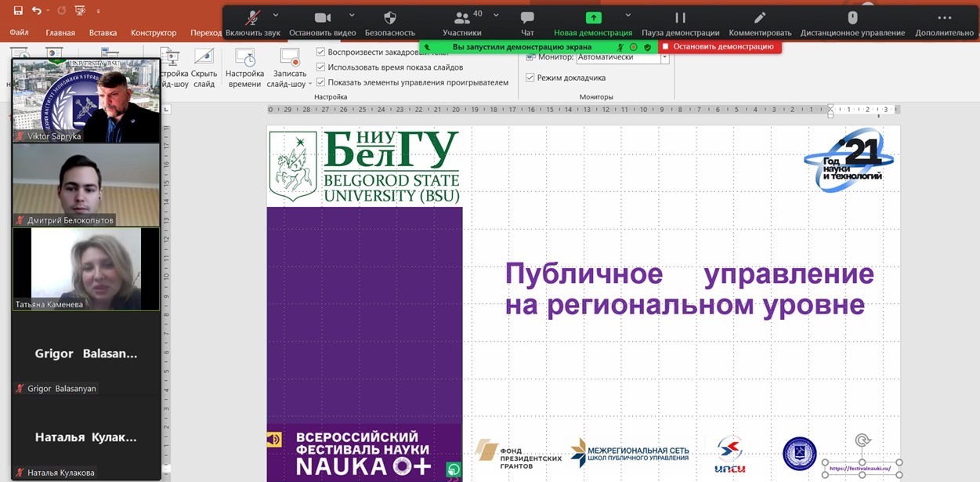This screenshot has height=482, width=980.
Task: Open Дополнительно more options menu
Action: 944,19
